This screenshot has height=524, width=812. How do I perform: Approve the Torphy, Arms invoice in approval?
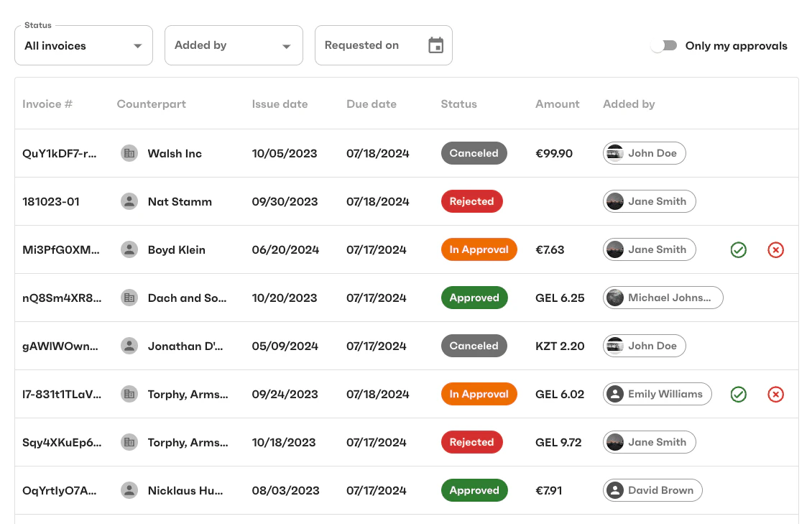738,394
